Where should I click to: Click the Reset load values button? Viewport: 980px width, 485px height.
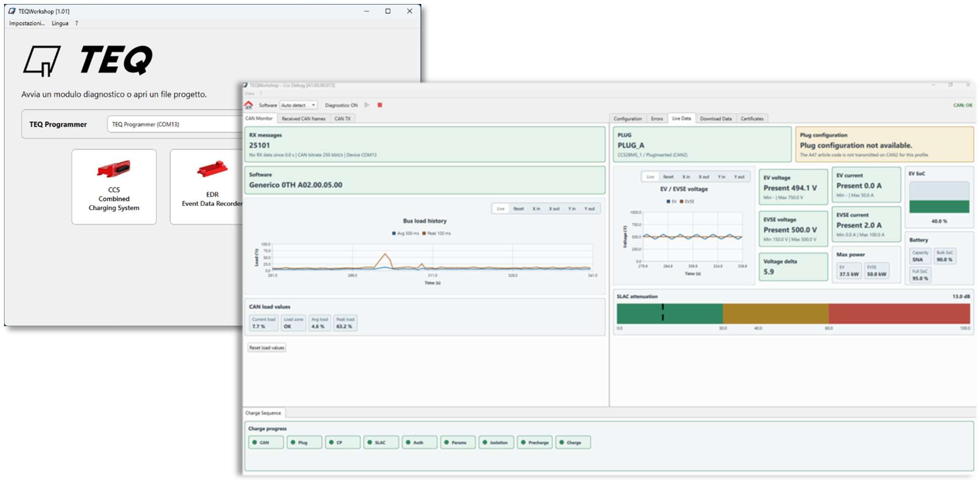267,348
